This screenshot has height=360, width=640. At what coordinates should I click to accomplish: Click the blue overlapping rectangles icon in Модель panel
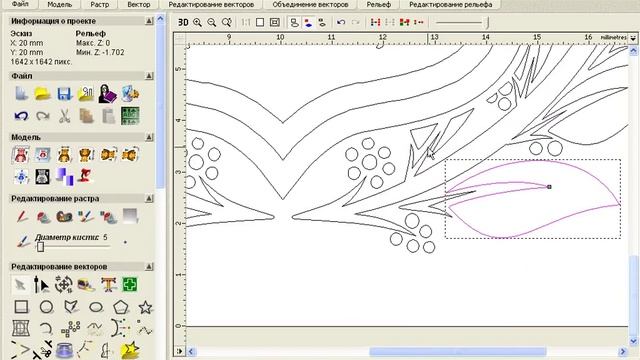coord(64,176)
